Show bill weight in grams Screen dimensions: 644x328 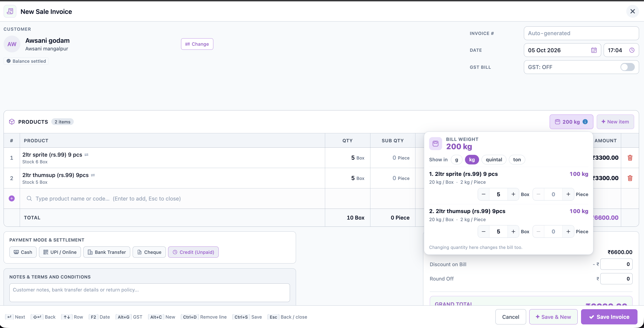[456, 160]
